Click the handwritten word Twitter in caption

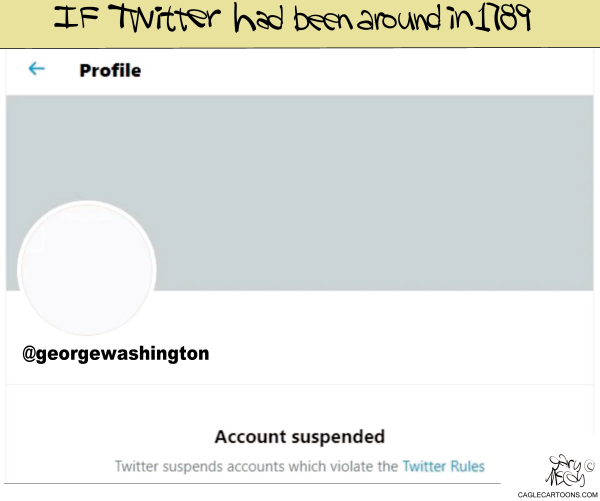165,18
